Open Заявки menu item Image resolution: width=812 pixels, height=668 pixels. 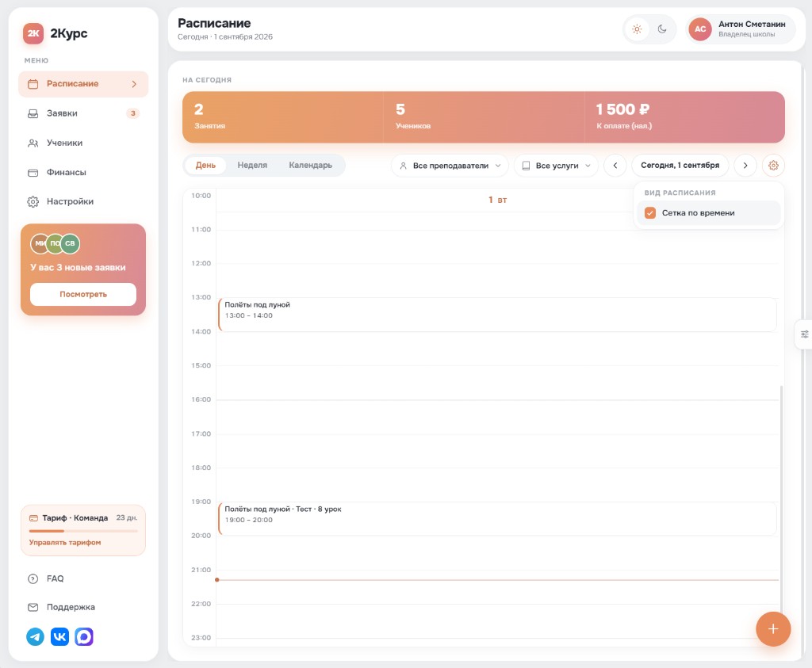coord(83,113)
